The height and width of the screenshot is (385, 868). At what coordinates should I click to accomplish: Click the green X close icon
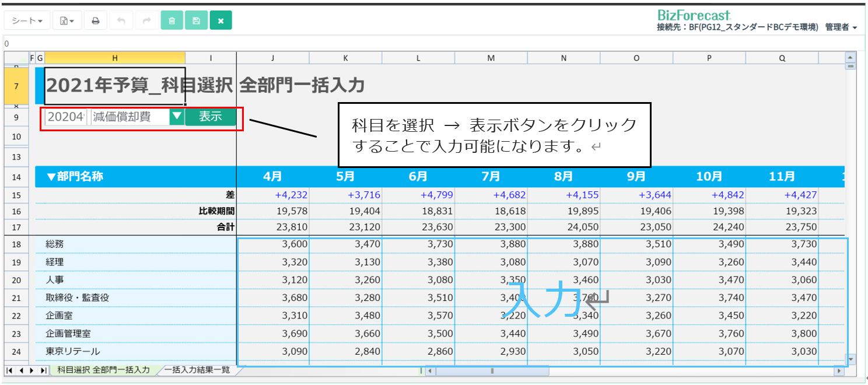(220, 21)
